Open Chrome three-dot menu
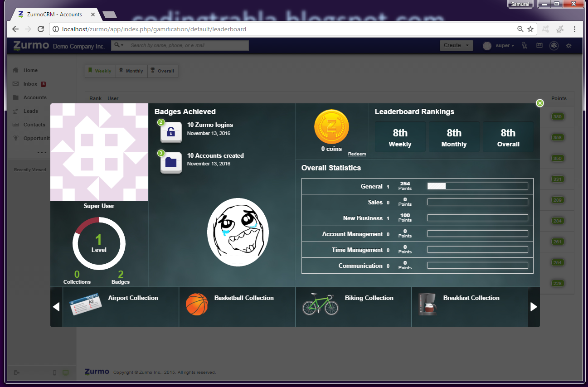 click(x=575, y=29)
